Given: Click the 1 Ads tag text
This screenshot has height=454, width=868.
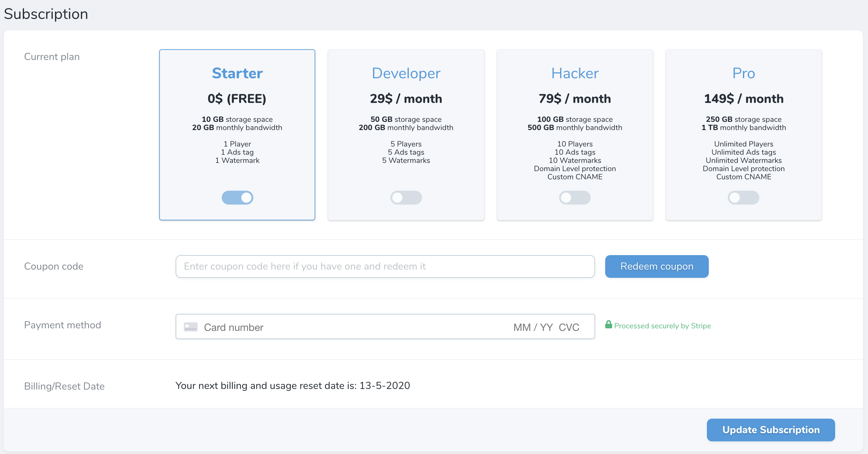Looking at the screenshot, I should pyautogui.click(x=237, y=152).
